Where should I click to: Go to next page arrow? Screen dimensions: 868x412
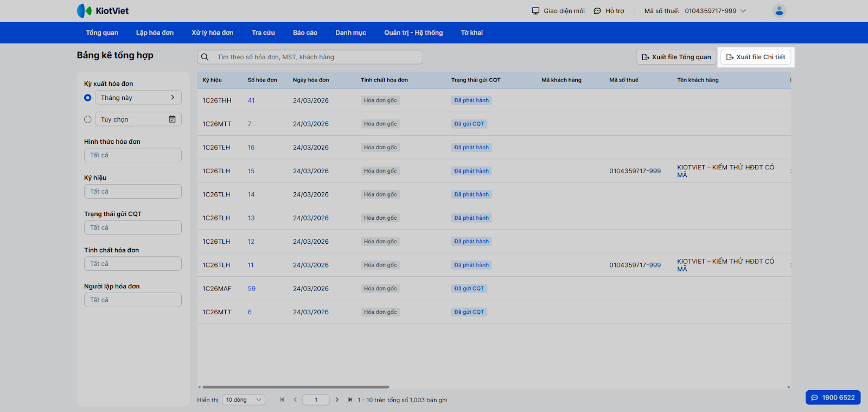point(337,400)
